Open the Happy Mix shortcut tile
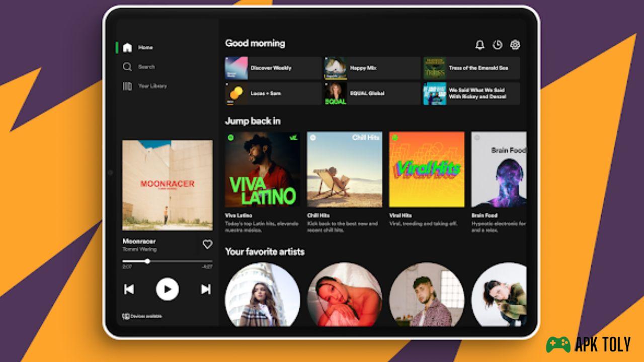 click(372, 68)
